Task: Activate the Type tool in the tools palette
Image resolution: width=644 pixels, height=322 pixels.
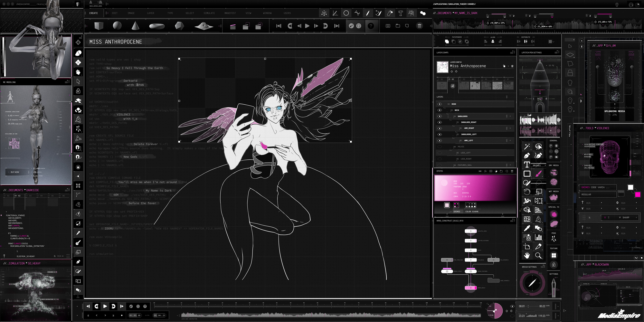Action: 527,165
